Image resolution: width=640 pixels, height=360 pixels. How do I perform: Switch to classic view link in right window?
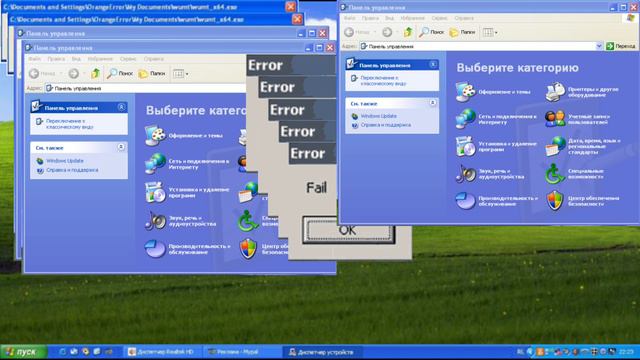(383, 80)
